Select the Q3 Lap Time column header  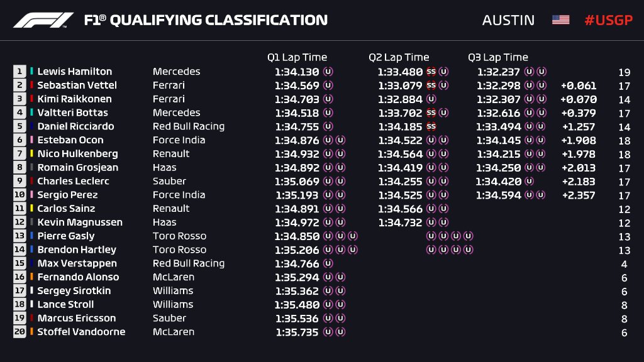pos(498,57)
